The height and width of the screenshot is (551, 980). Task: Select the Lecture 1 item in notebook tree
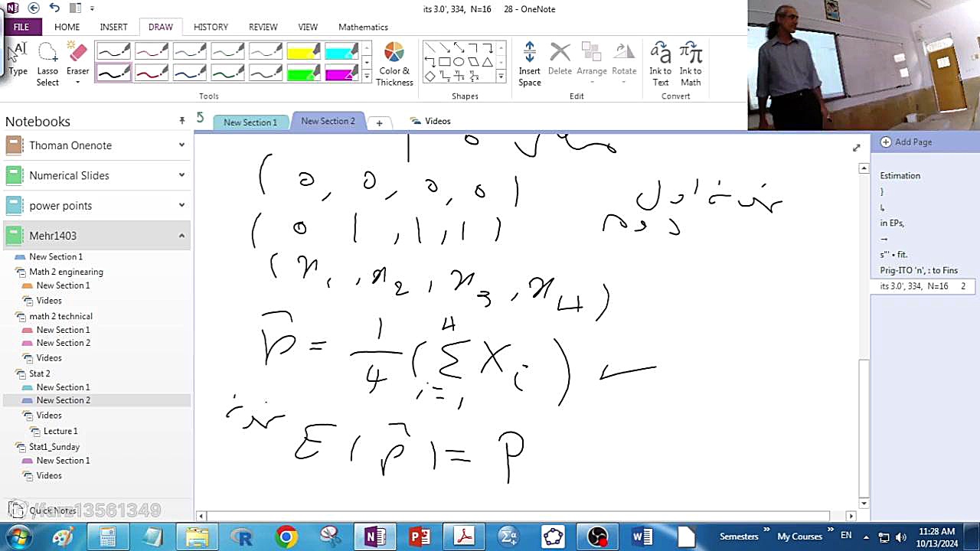tap(60, 431)
